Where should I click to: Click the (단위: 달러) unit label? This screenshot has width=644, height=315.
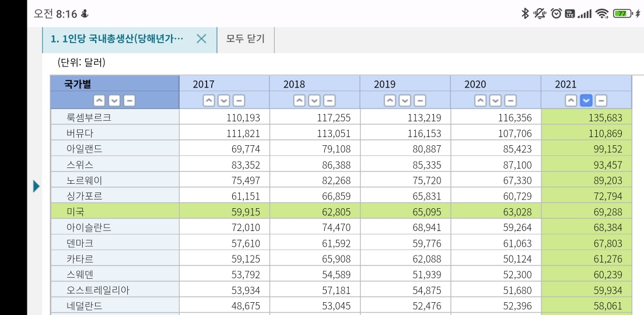(81, 63)
